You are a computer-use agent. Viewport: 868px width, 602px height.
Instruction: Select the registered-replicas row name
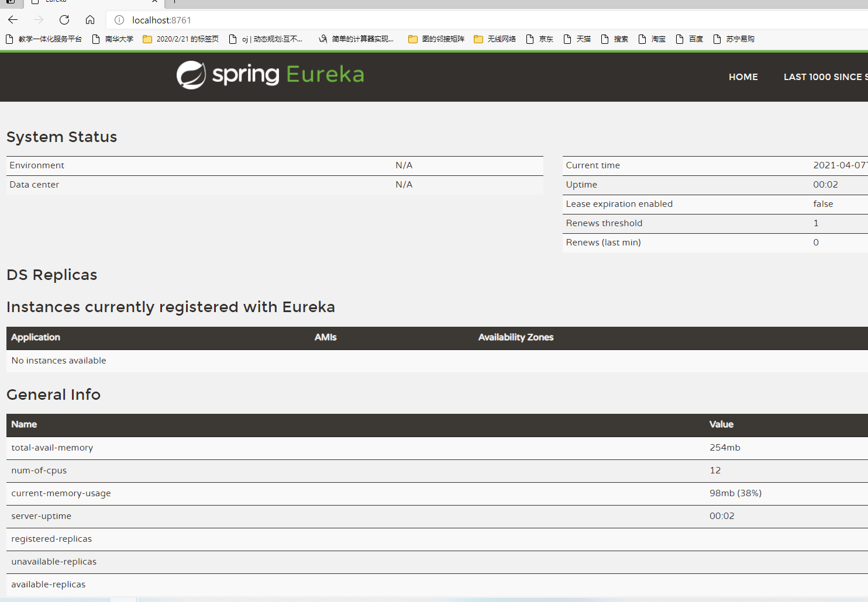pos(51,539)
